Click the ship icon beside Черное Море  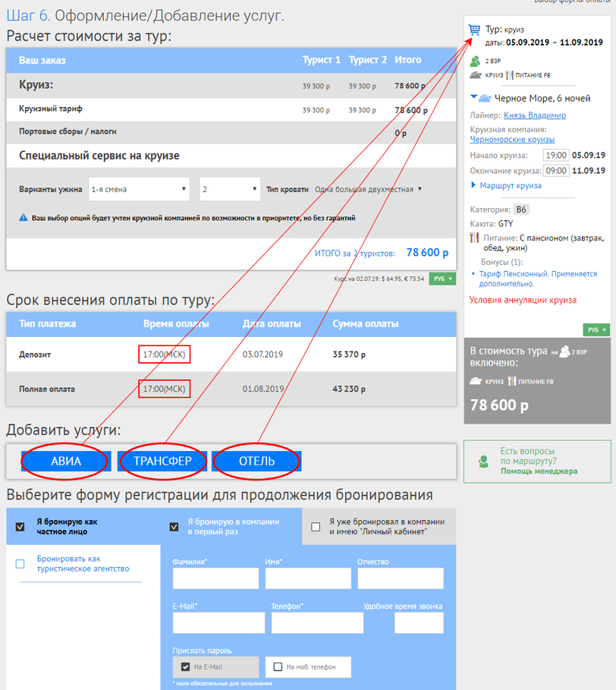click(x=486, y=98)
